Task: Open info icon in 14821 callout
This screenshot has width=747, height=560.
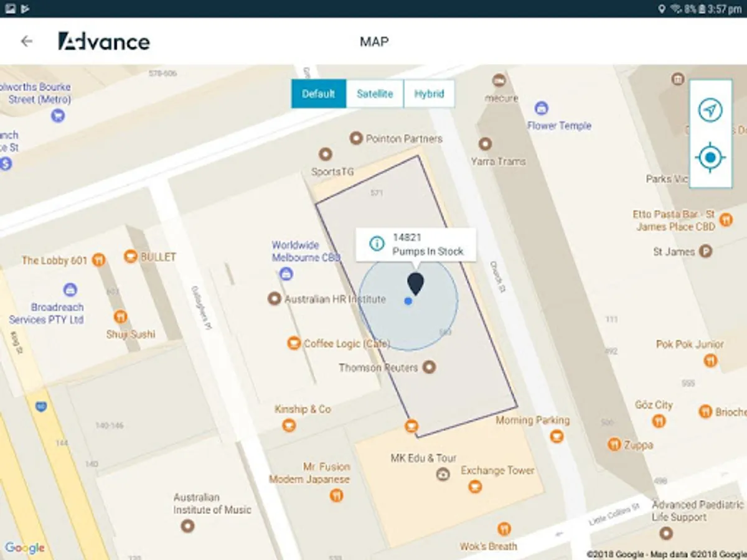Action: tap(377, 244)
